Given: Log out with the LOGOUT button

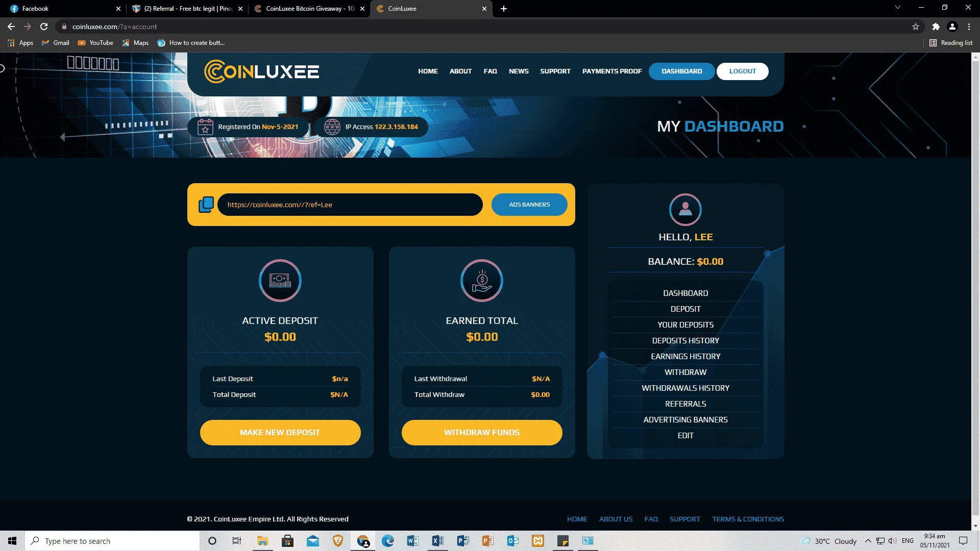Looking at the screenshot, I should [742, 71].
